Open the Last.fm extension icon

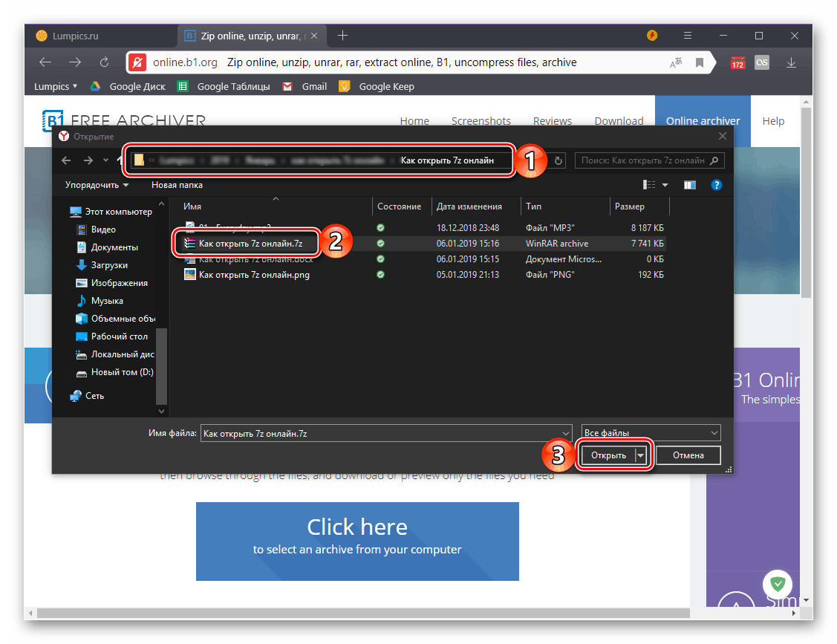pyautogui.click(x=762, y=62)
